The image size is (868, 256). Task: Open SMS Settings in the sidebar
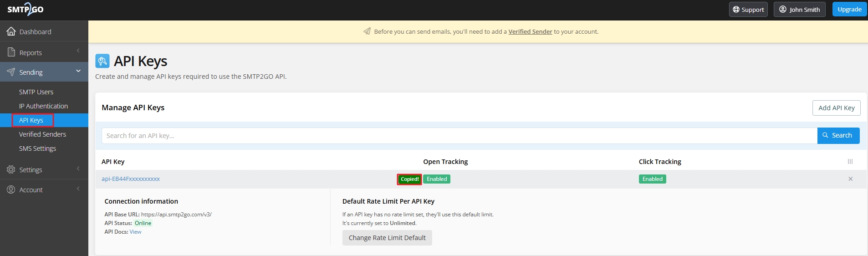37,148
